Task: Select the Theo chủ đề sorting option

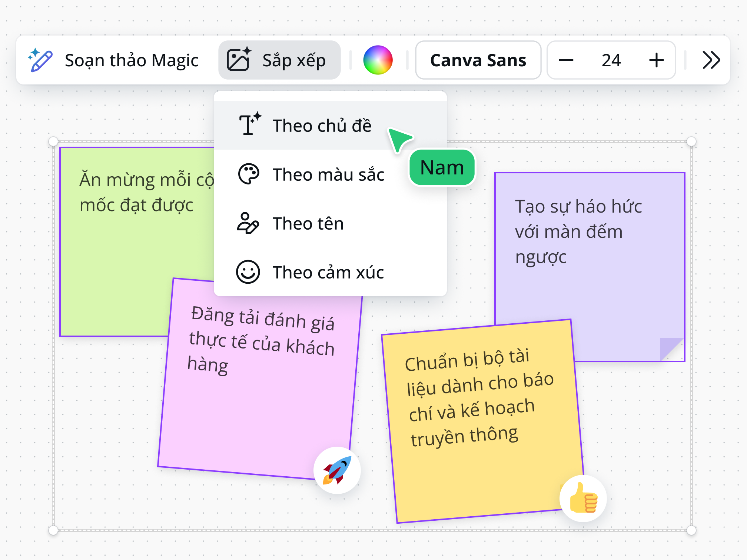Action: point(322,125)
